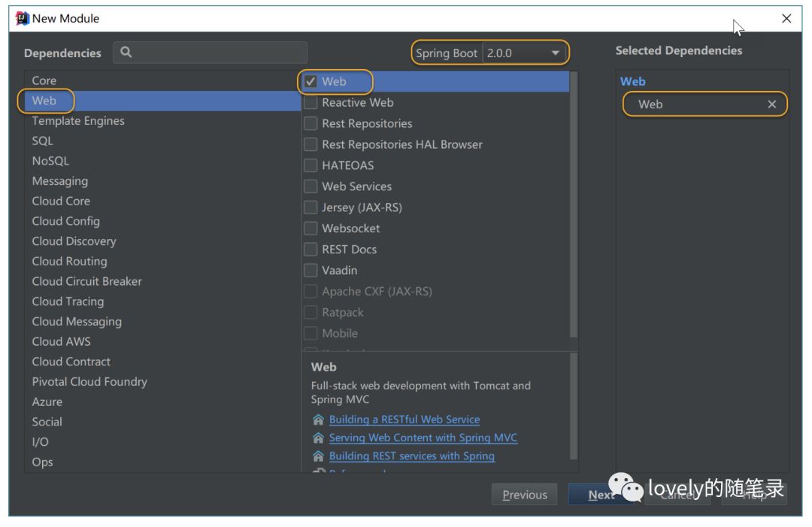
Task: Select the Template Engines category
Action: pyautogui.click(x=162, y=120)
